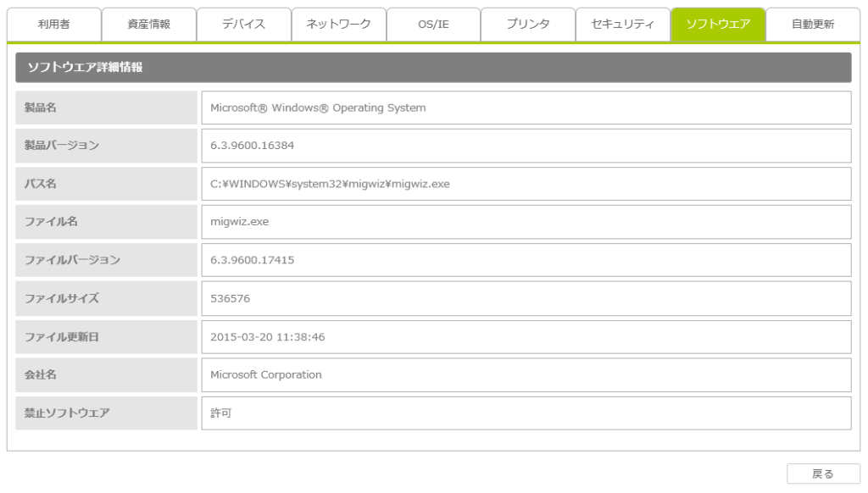Click the ファイル名 field showing migwiz.exe
This screenshot has height=493, width=868.
526,222
